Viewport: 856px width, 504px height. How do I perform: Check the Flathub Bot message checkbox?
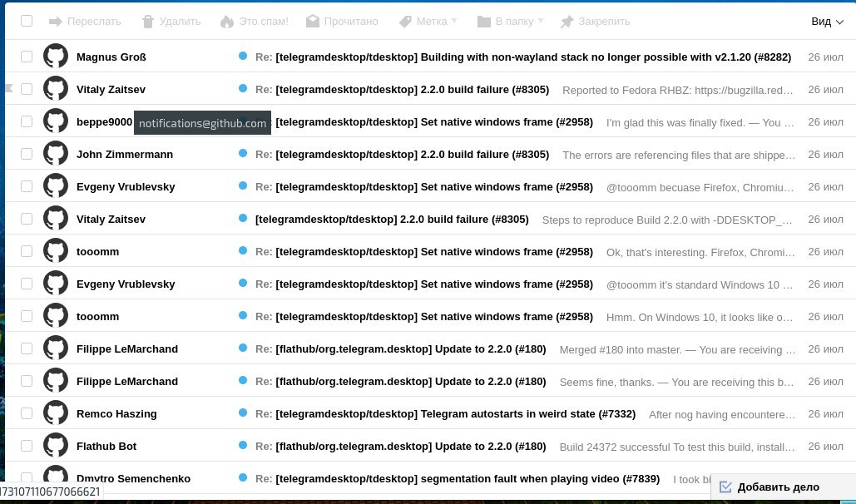pos(27,446)
